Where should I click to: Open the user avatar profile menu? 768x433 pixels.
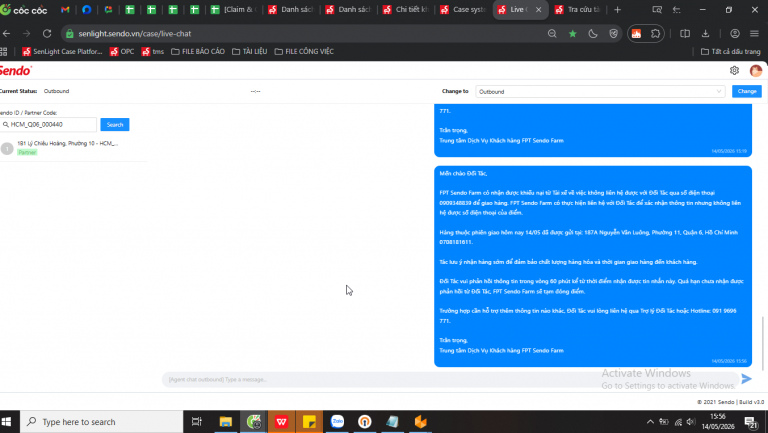[x=756, y=71]
